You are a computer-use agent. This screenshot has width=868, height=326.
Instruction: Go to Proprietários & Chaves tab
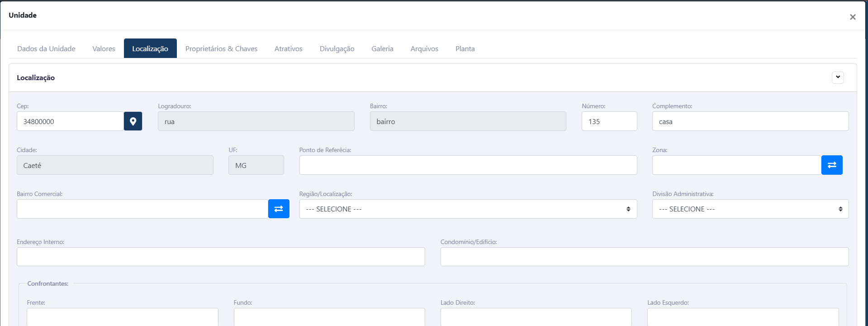[221, 49]
